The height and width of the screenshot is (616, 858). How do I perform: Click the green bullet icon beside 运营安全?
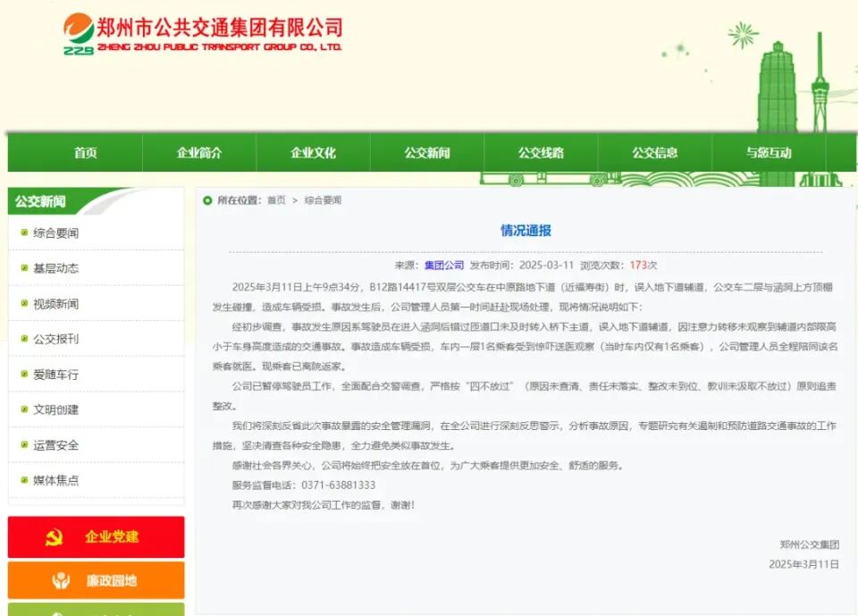[x=22, y=444]
